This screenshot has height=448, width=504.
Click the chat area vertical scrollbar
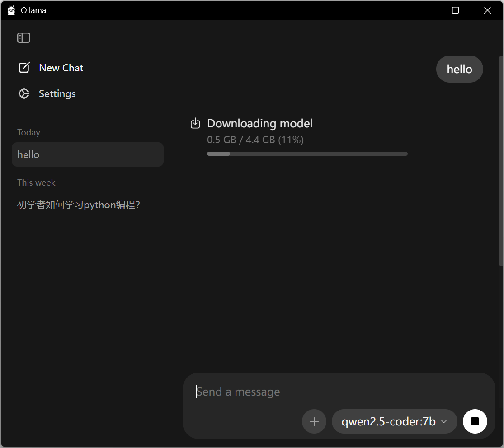pyautogui.click(x=501, y=161)
